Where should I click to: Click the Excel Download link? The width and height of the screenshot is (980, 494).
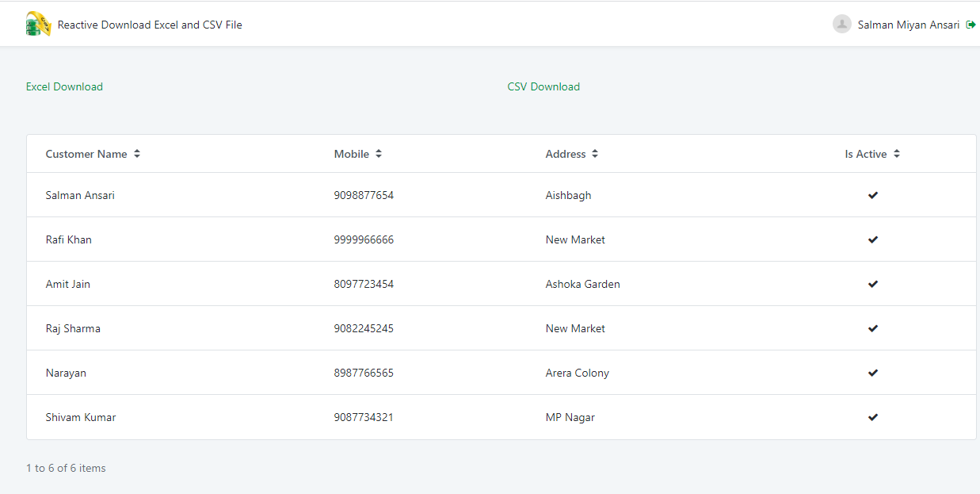tap(64, 86)
